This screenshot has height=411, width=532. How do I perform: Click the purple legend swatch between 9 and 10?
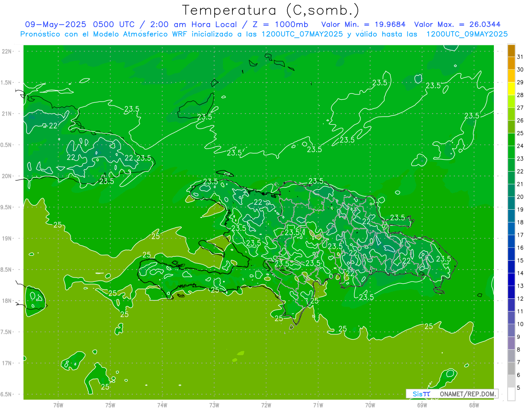tap(511, 330)
